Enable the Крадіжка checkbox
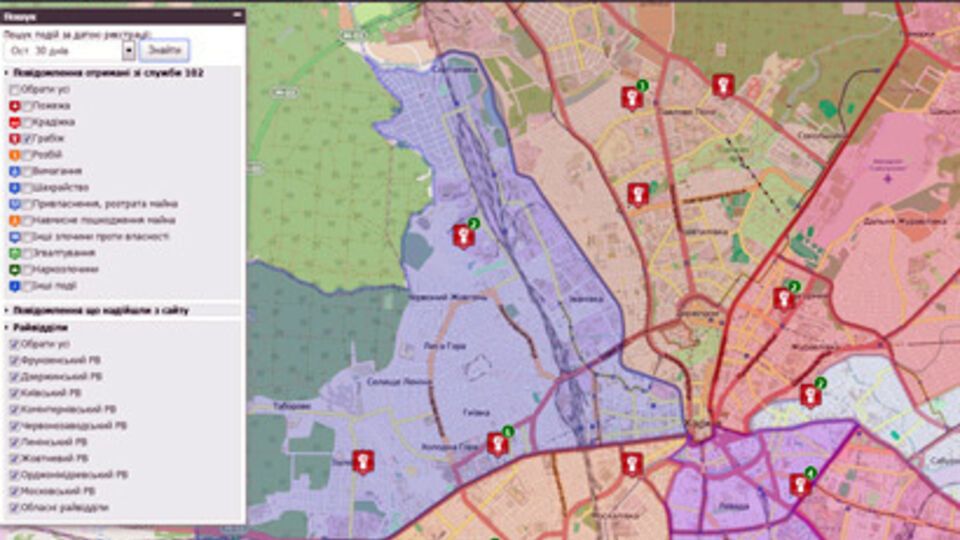This screenshot has height=540, width=960. (x=27, y=122)
